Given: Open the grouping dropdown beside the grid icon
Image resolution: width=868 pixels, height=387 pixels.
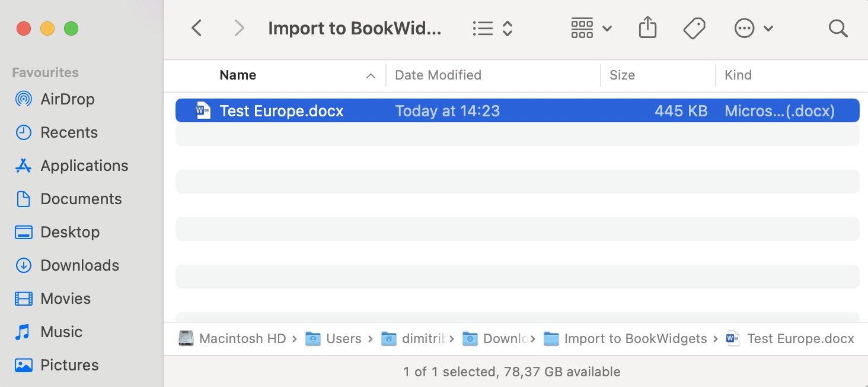Looking at the screenshot, I should pos(607,28).
